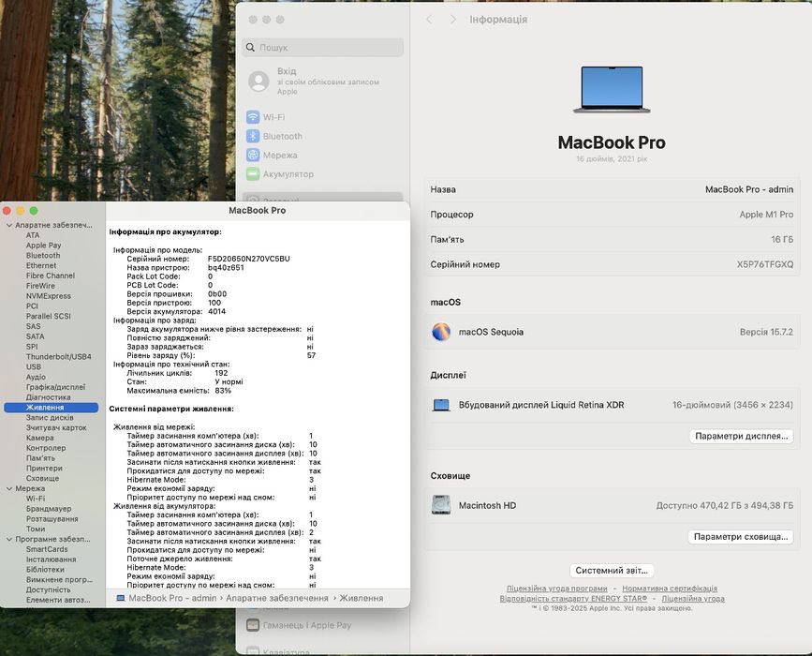This screenshot has width=812, height=656.
Task: Select Бібліотеки item
Action: coord(45,569)
